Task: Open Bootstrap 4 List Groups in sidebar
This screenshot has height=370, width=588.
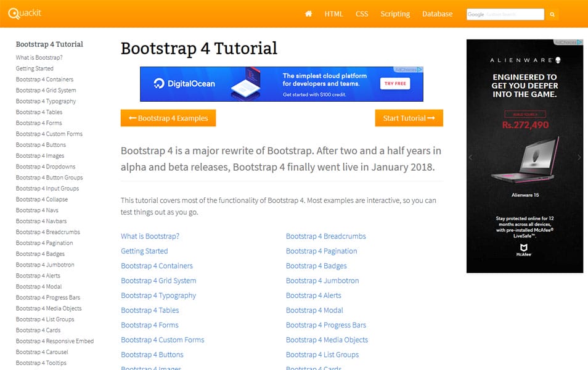Action: pyautogui.click(x=45, y=319)
